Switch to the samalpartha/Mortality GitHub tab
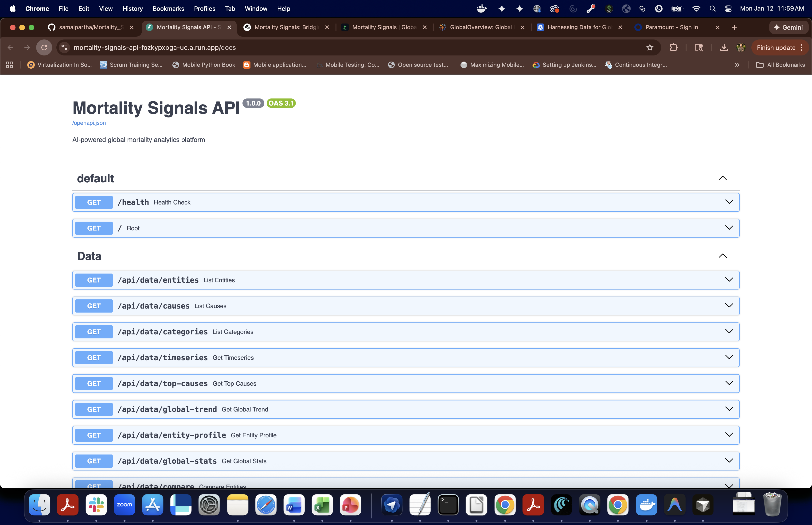Viewport: 812px width, 525px height. 91,27
